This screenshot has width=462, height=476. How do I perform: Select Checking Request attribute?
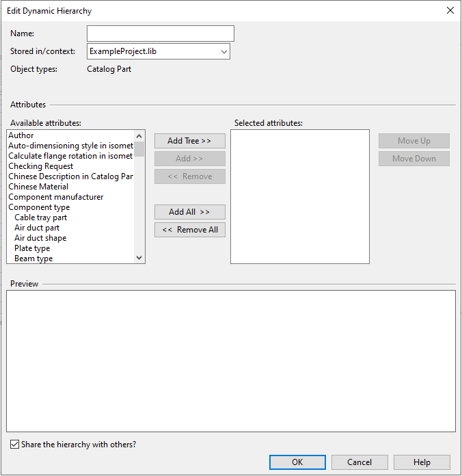[x=41, y=166]
